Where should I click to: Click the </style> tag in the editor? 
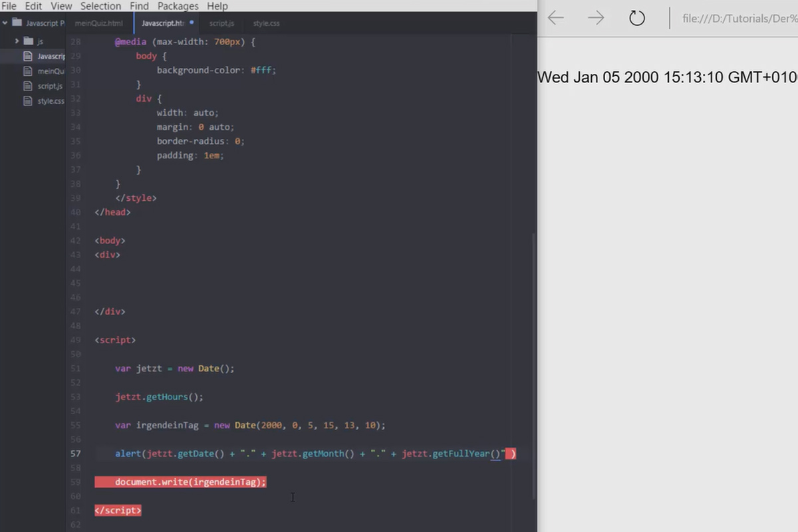coord(136,198)
